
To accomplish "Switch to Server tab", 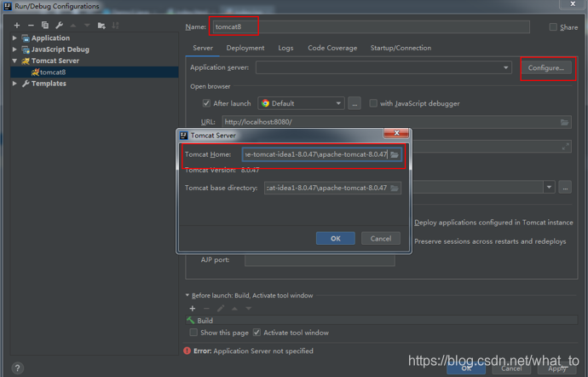I will point(203,48).
